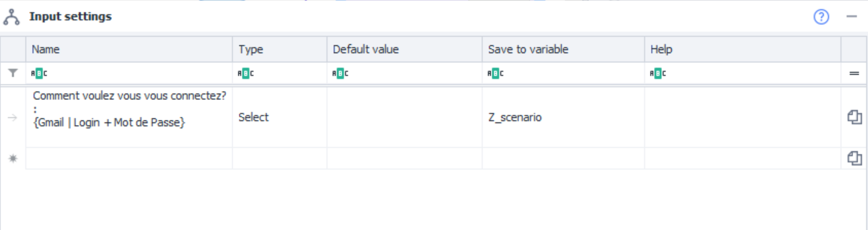Sort by the Name column header
This screenshot has height=230, width=868.
pyautogui.click(x=46, y=49)
